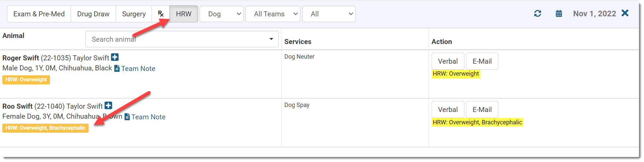The width and height of the screenshot is (644, 162).
Task: Expand the All filter dropdown
Action: 329,14
